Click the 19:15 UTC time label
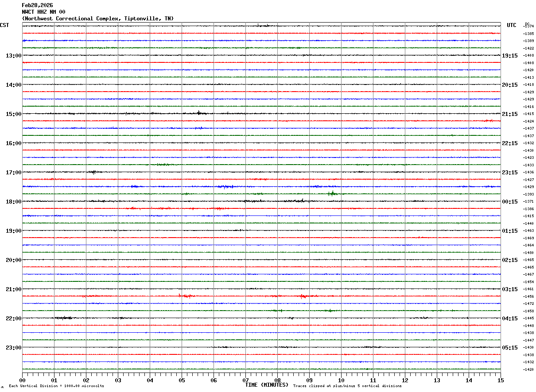 click(509, 56)
